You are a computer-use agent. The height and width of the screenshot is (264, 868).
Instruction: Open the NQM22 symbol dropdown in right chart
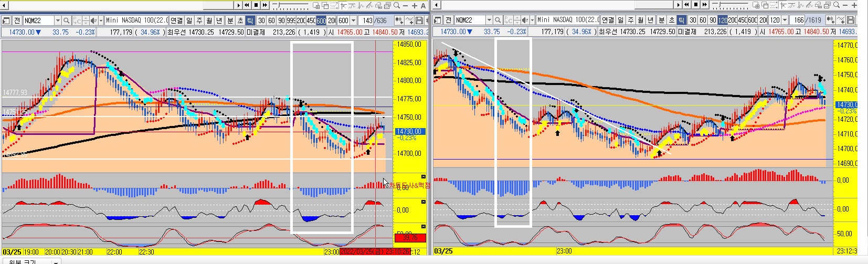pos(489,20)
